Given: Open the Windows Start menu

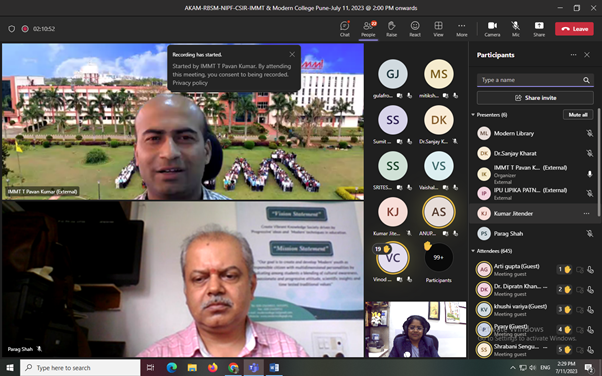Looking at the screenshot, I should pos(9,368).
